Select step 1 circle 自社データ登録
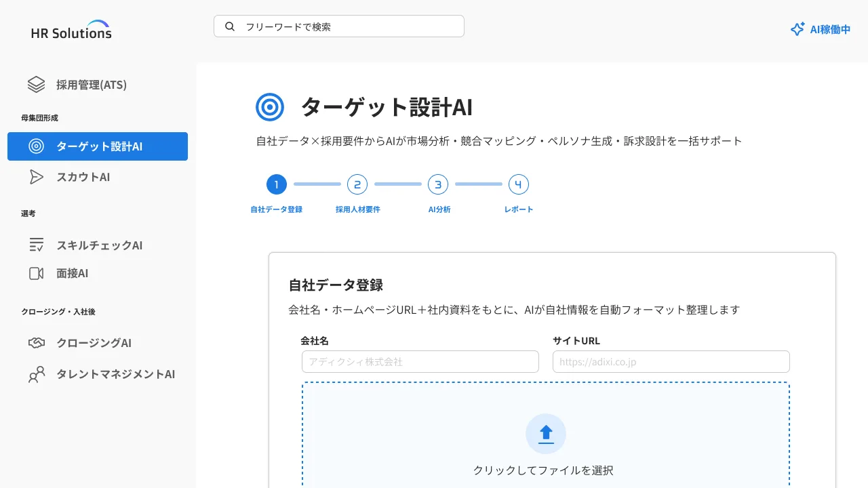Image resolution: width=868 pixels, height=488 pixels. tap(277, 184)
